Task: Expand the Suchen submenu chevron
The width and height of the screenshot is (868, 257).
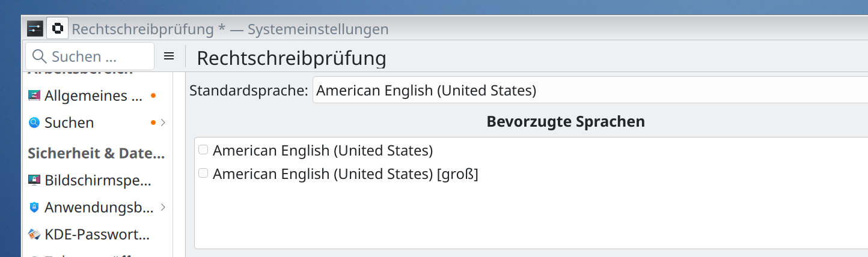Action: tap(163, 122)
